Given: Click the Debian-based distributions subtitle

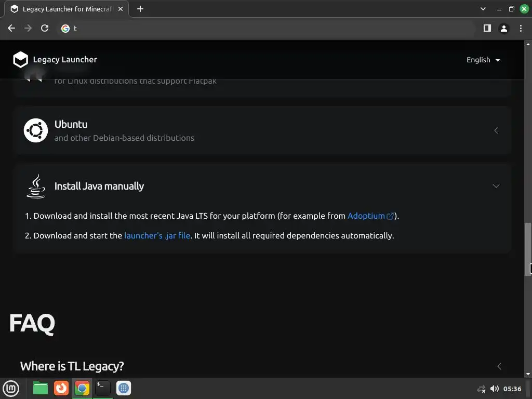Looking at the screenshot, I should tap(124, 138).
